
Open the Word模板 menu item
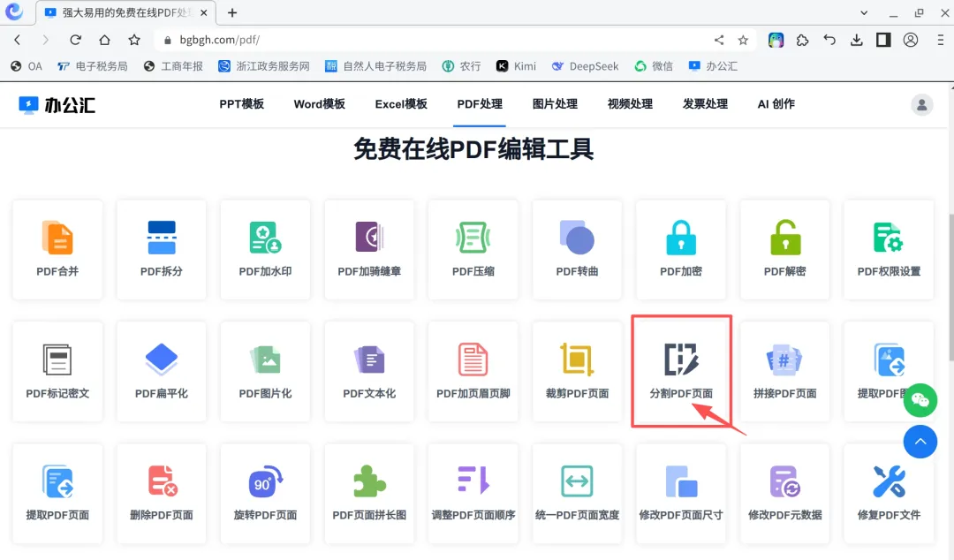click(x=320, y=104)
